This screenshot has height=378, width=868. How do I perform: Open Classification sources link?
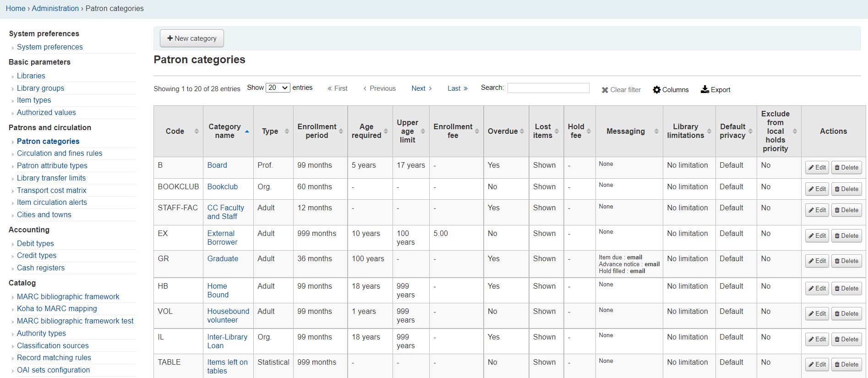[x=53, y=345]
